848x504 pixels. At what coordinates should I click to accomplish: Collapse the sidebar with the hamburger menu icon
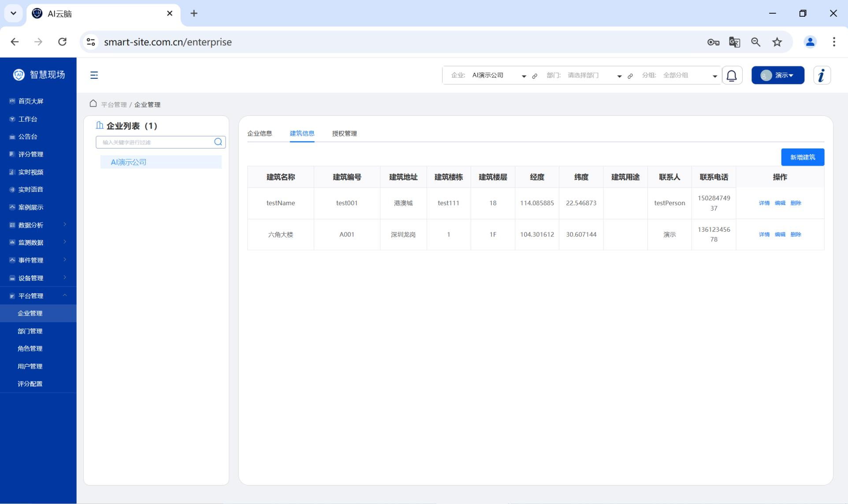(x=94, y=75)
